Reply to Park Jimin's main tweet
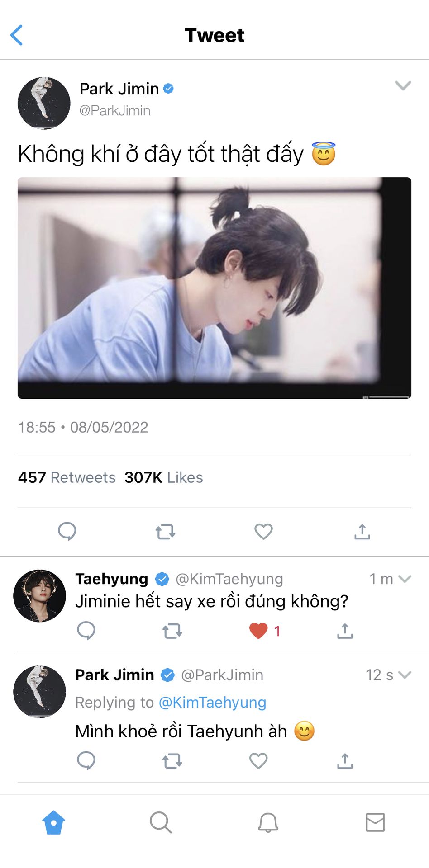This screenshot has width=429, height=868. click(x=67, y=531)
